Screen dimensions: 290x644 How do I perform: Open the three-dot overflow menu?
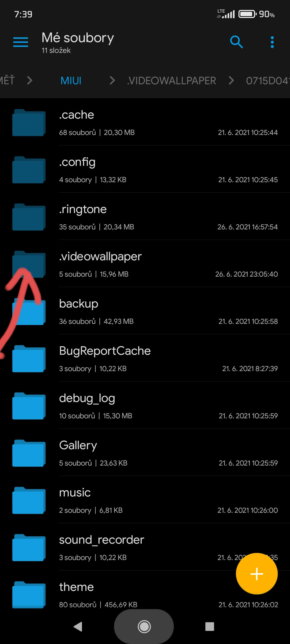point(272,42)
